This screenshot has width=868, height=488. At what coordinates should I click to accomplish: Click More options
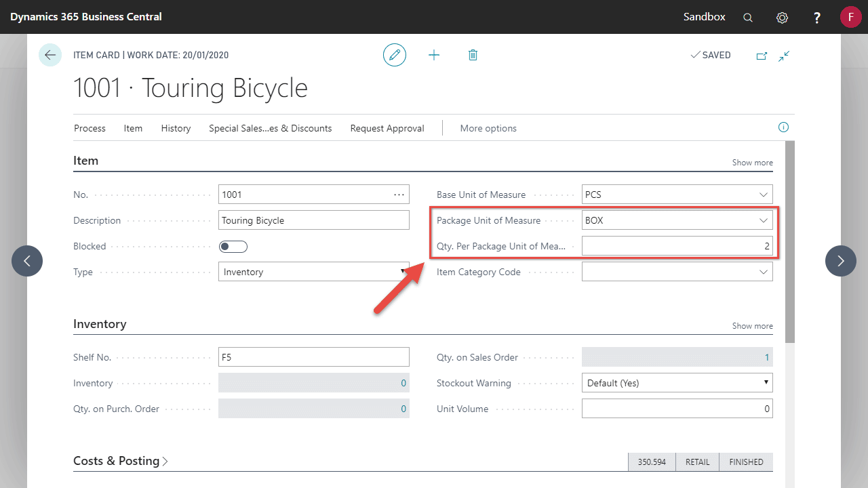pyautogui.click(x=488, y=128)
